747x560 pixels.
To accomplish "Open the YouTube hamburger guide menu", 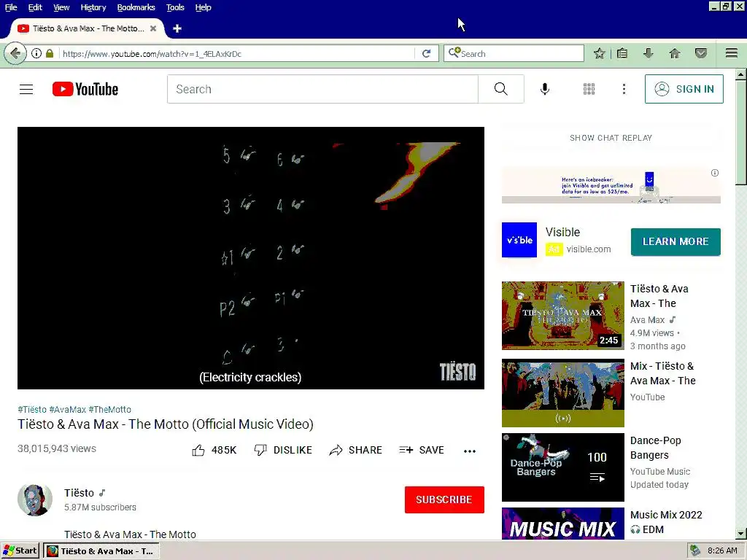I will (26, 89).
